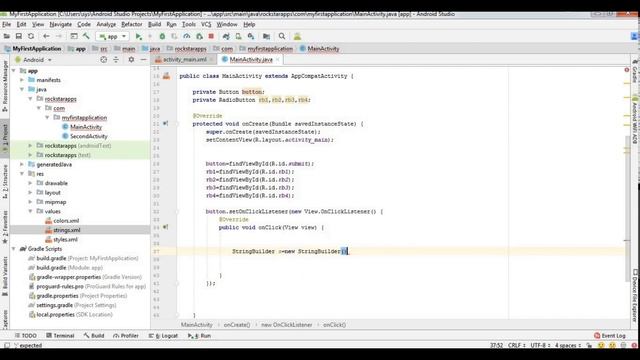Click the CRLF line separator in status bar

pos(516,345)
